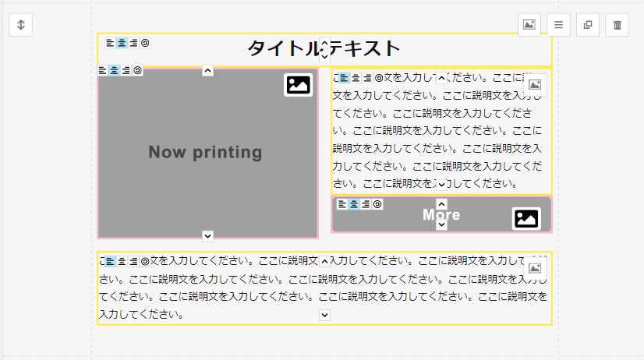This screenshot has height=360, width=644.
Task: Set title text alignment to right
Action: coord(133,43)
